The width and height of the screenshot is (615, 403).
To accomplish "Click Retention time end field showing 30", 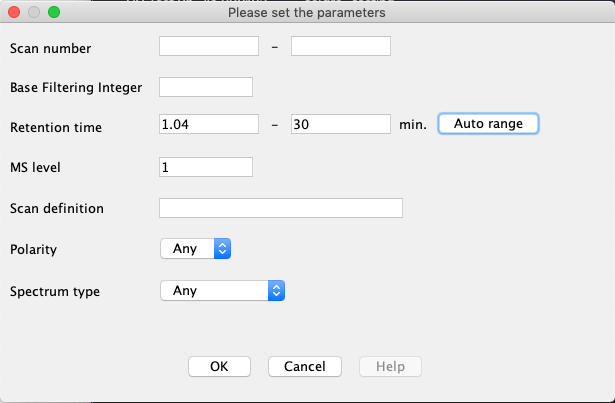I will [340, 124].
